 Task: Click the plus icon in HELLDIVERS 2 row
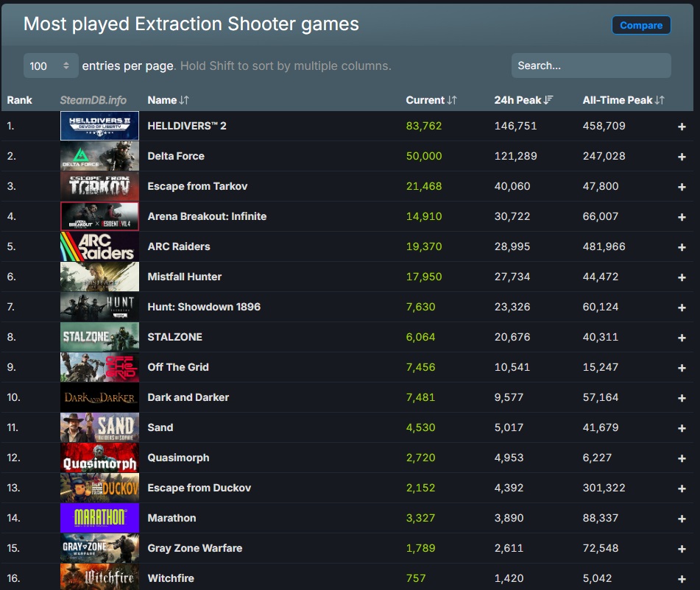(x=682, y=127)
